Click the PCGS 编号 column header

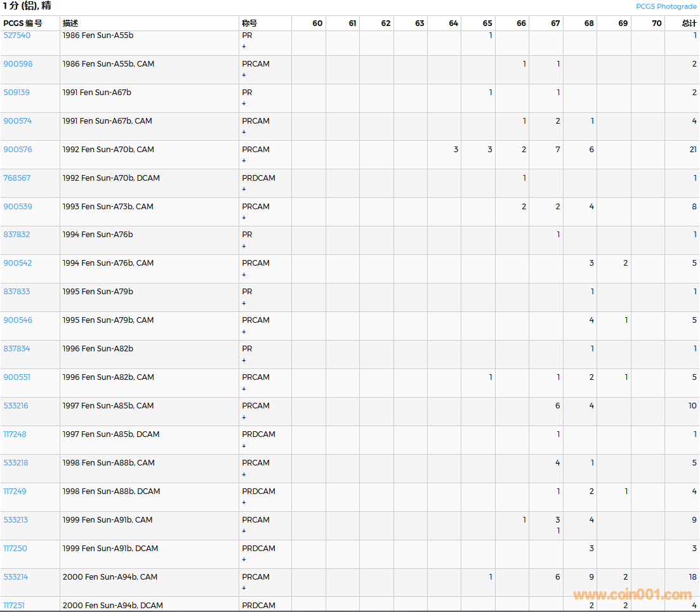click(x=23, y=23)
